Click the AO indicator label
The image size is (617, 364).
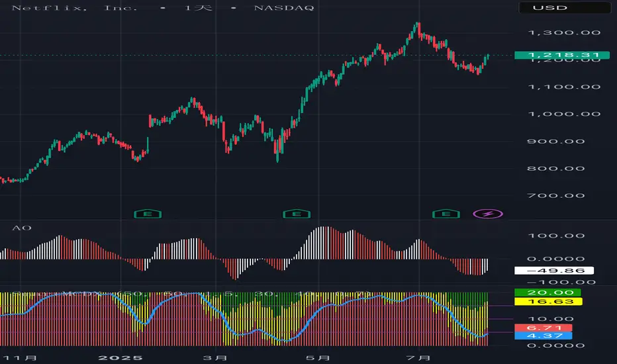pyautogui.click(x=22, y=228)
